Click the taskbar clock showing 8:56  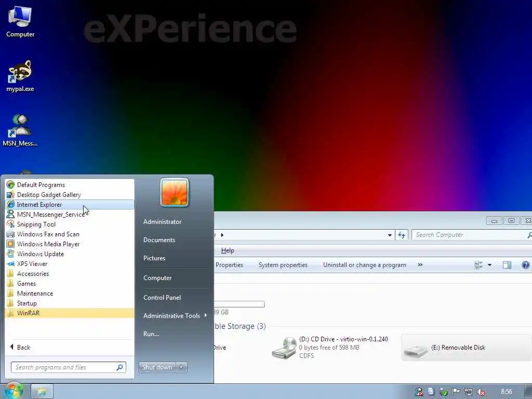pos(506,392)
